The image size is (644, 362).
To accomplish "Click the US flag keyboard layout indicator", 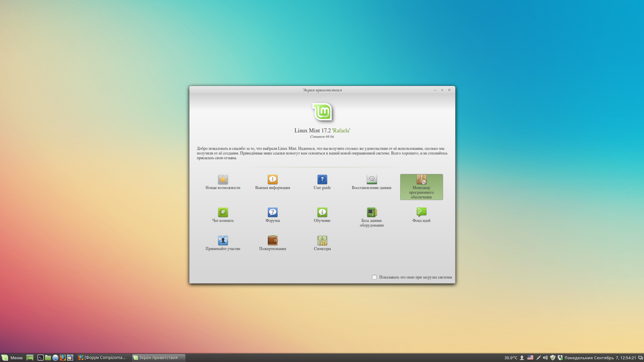I will 530,358.
